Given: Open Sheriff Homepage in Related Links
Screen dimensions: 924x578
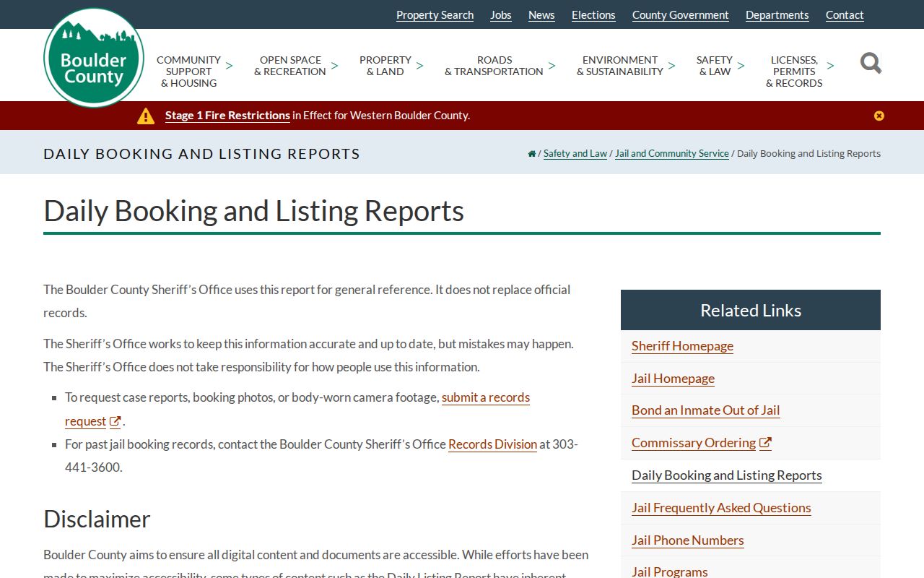Looking at the screenshot, I should [682, 346].
